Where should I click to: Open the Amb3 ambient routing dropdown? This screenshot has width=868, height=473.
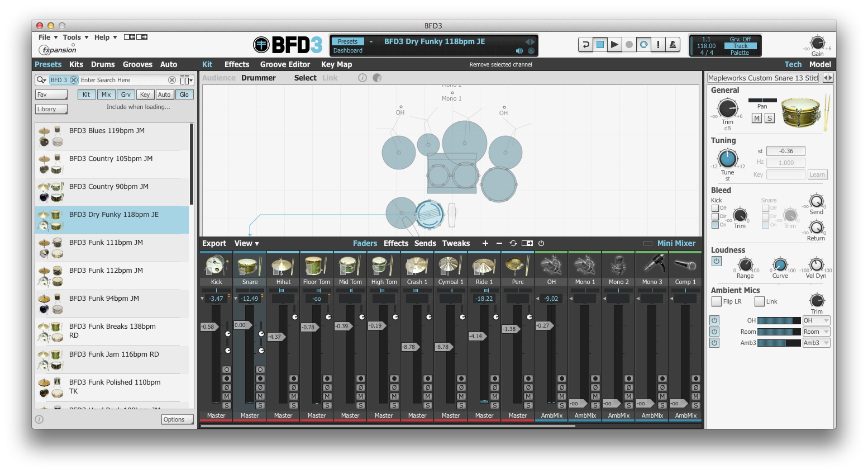[x=816, y=343]
